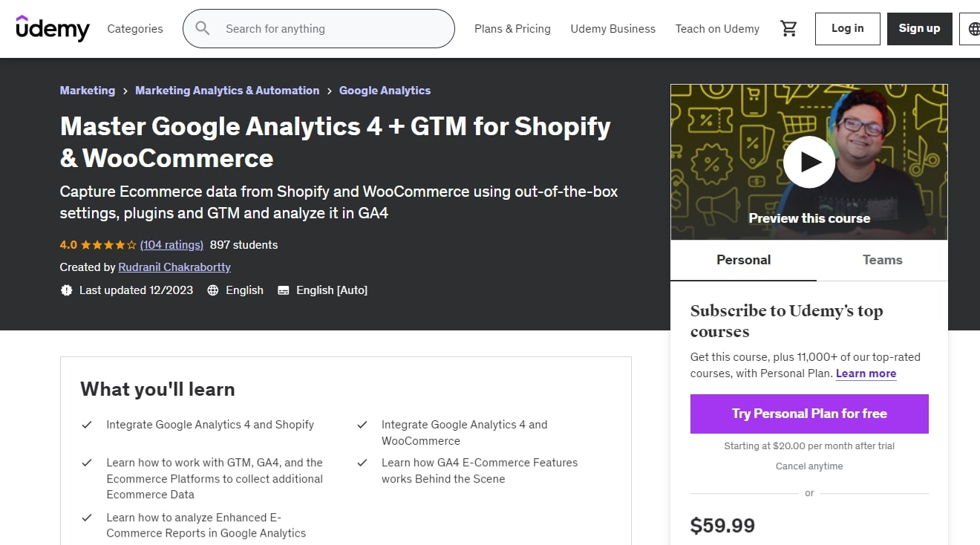The height and width of the screenshot is (545, 980).
Task: Click the Udemy logo
Action: tap(52, 28)
